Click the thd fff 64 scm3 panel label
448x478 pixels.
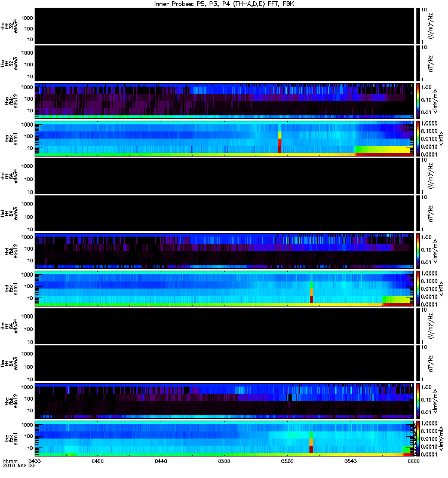click(x=9, y=214)
